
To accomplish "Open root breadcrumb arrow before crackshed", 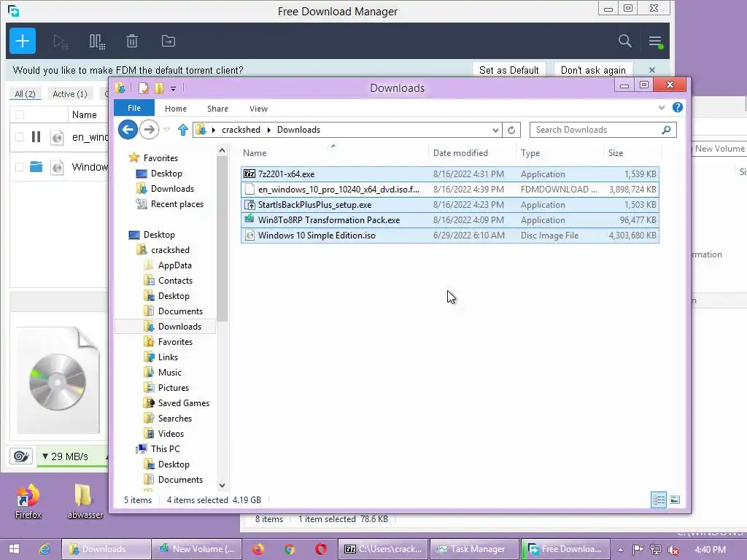I will coord(214,130).
